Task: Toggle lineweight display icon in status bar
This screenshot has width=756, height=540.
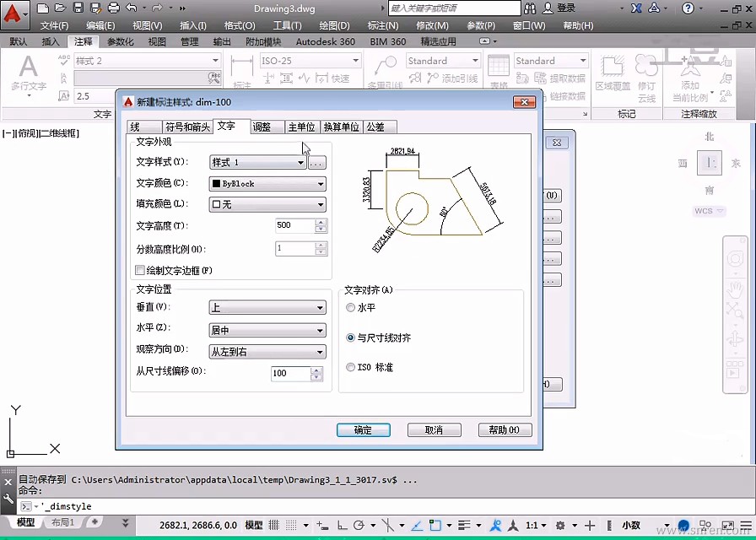Action: click(x=464, y=525)
